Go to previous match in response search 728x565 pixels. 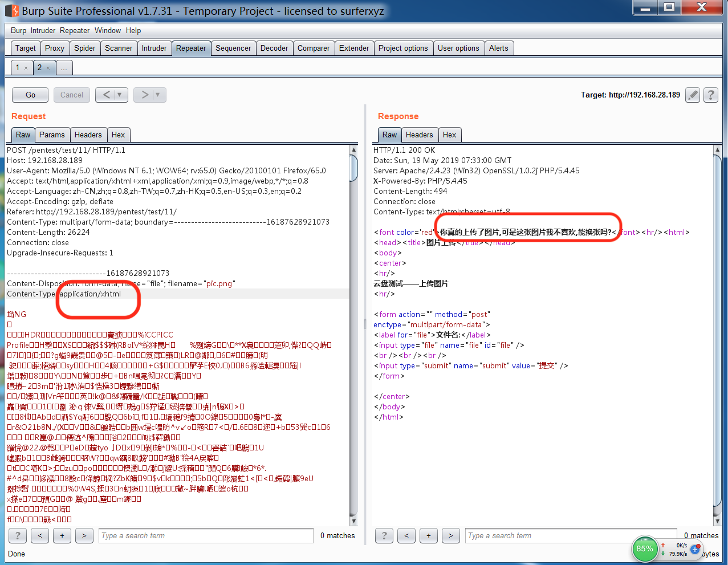click(406, 535)
